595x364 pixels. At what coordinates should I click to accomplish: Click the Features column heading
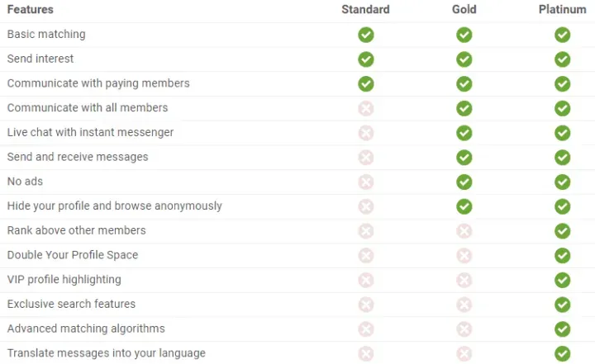pos(31,10)
